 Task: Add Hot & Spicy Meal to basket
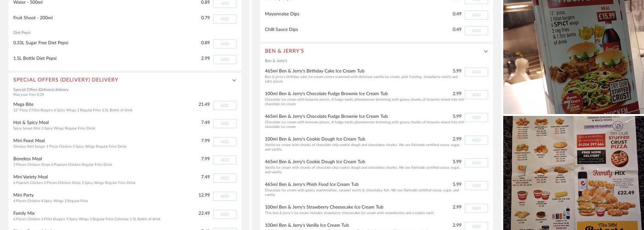tap(224, 124)
